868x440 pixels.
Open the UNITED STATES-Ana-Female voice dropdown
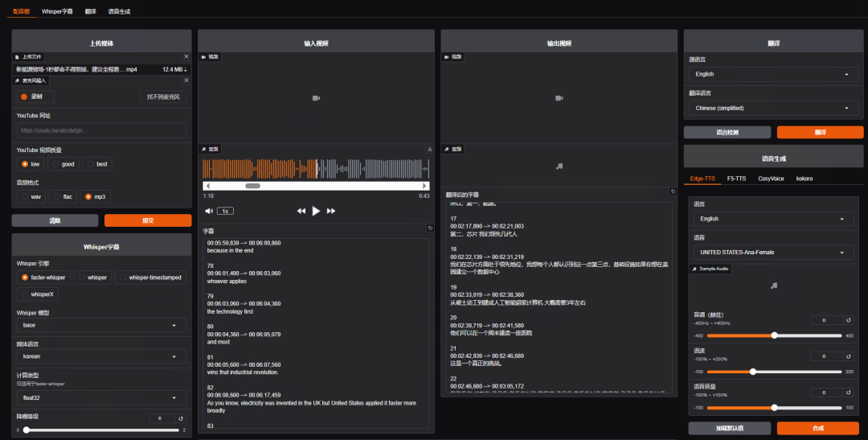(x=773, y=252)
